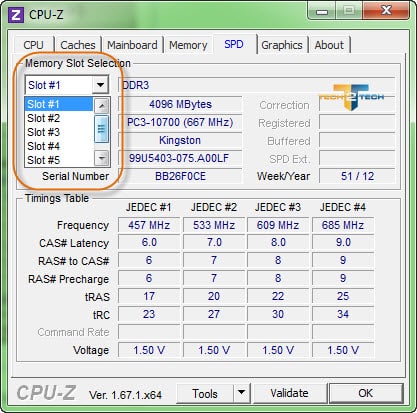Click the scroll up arrow in slot list

[101, 106]
